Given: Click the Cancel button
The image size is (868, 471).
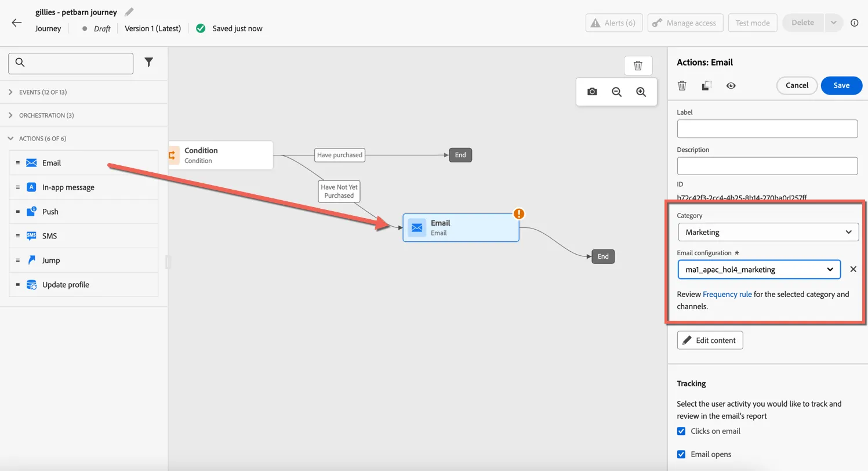Looking at the screenshot, I should pos(797,85).
